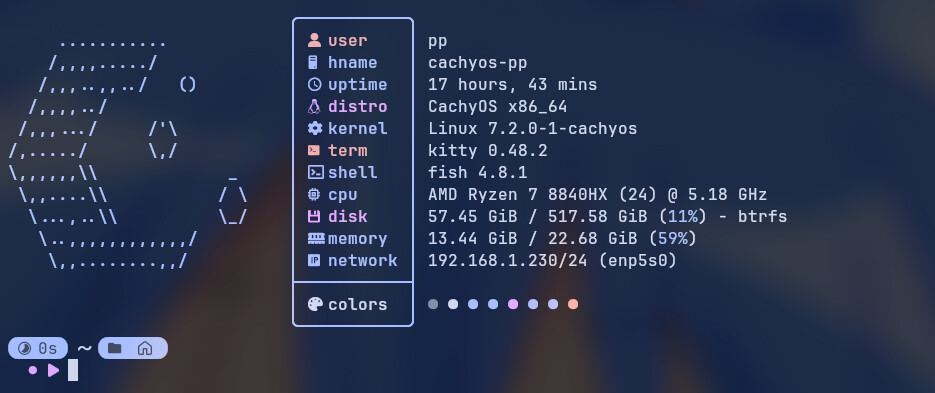Click 'Linux 7.2.0-1-cachyos' kernel value
This screenshot has width=935, height=393.
(x=532, y=129)
